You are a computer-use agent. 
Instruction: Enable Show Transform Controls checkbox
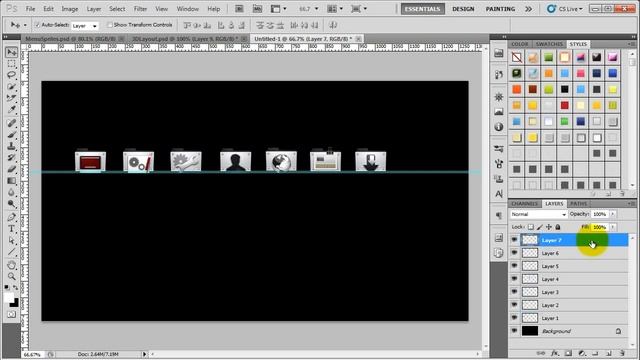click(109, 25)
